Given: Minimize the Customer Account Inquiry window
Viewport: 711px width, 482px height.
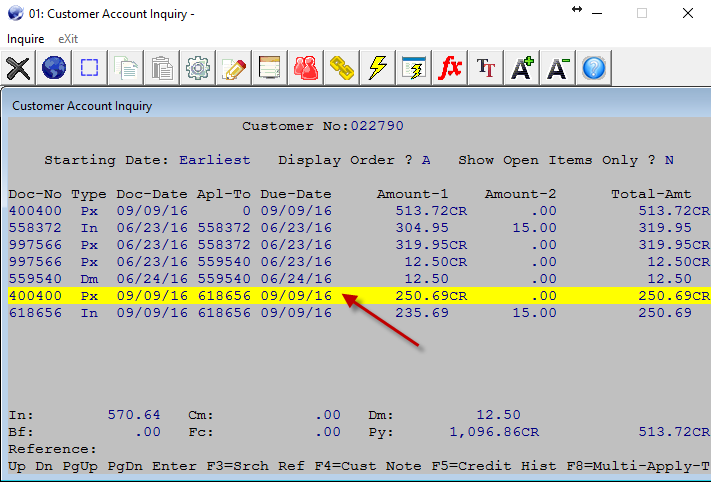Looking at the screenshot, I should coord(597,13).
